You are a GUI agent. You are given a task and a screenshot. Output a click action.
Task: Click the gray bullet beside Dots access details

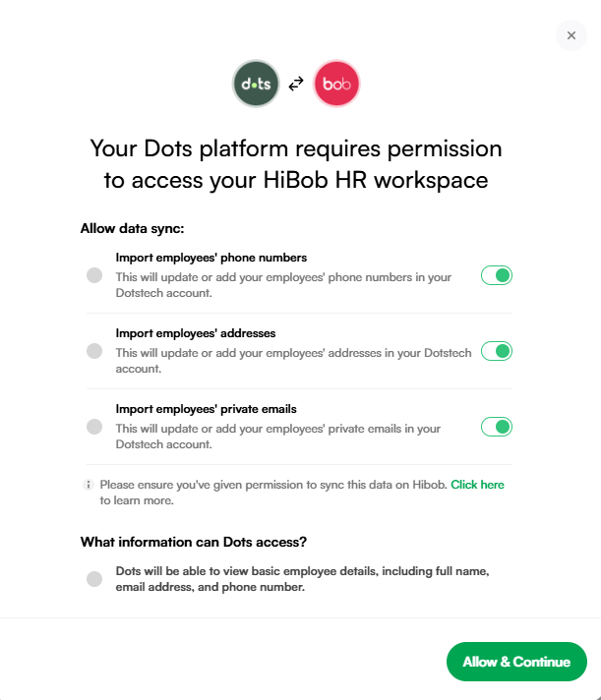[94, 579]
